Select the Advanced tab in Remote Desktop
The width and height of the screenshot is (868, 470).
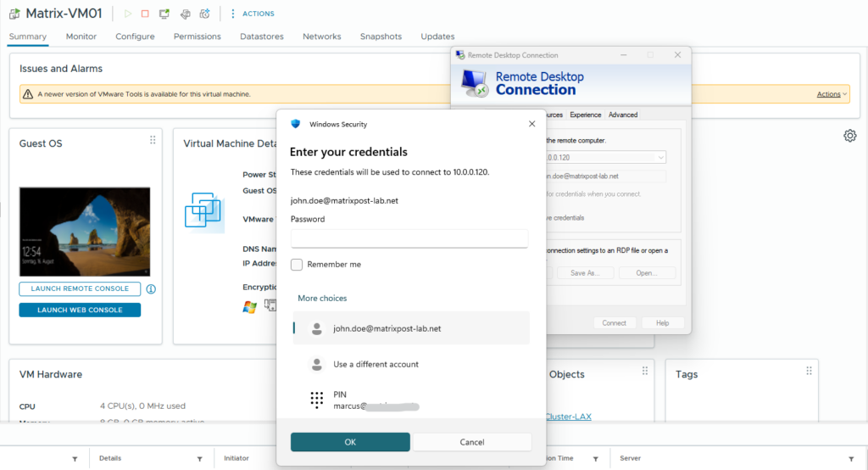coord(623,115)
